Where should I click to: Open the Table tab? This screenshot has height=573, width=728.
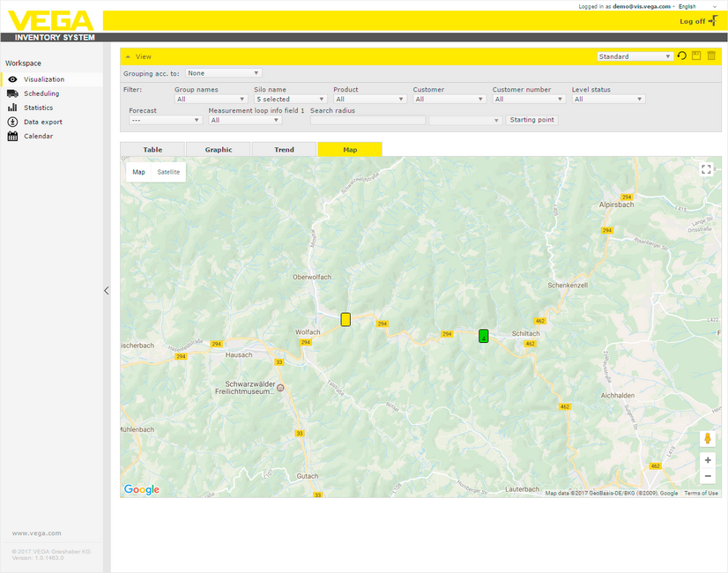152,150
